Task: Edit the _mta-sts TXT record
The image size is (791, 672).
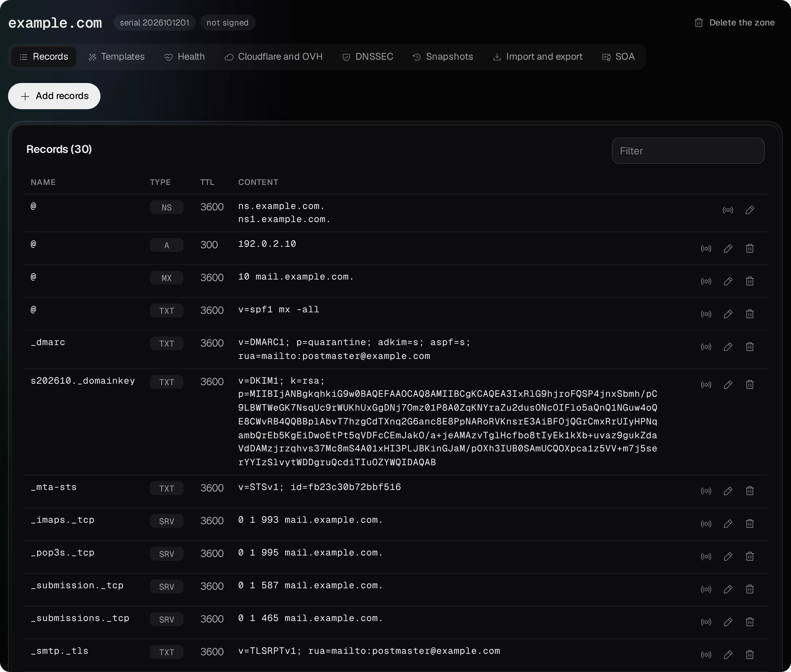Action: (x=728, y=491)
